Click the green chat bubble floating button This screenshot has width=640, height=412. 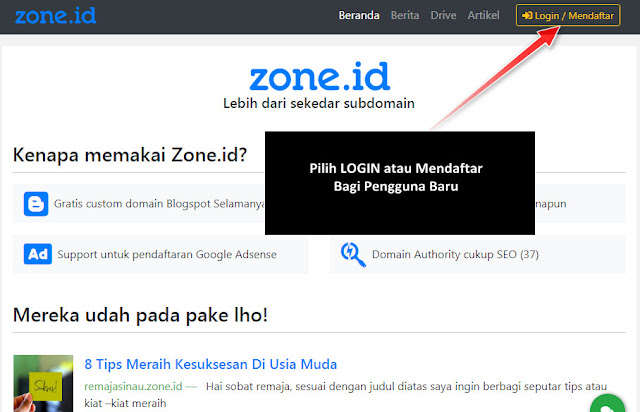point(607,404)
